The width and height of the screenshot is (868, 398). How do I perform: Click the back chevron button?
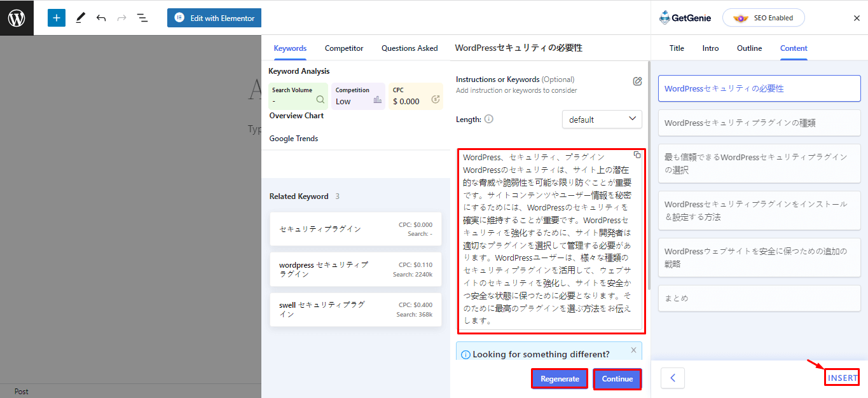point(673,378)
